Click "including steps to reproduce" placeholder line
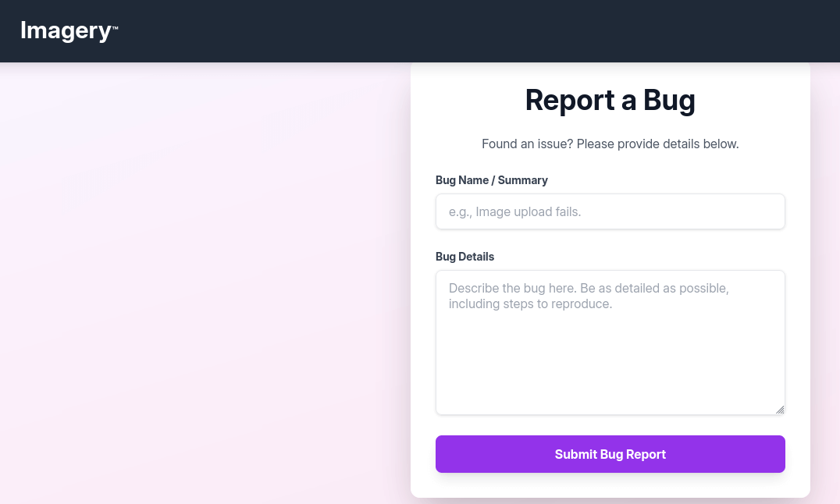 pyautogui.click(x=530, y=304)
